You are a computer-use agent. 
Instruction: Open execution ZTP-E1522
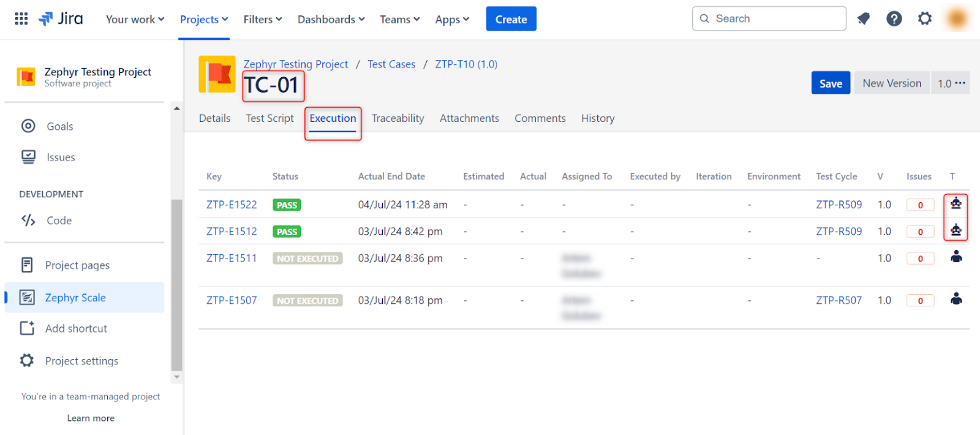[232, 205]
